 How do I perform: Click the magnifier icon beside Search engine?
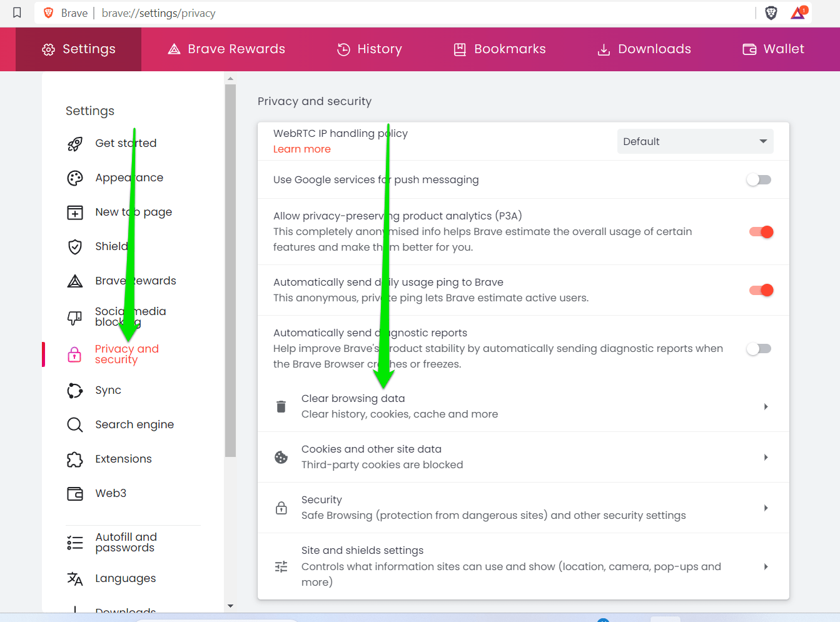75,425
